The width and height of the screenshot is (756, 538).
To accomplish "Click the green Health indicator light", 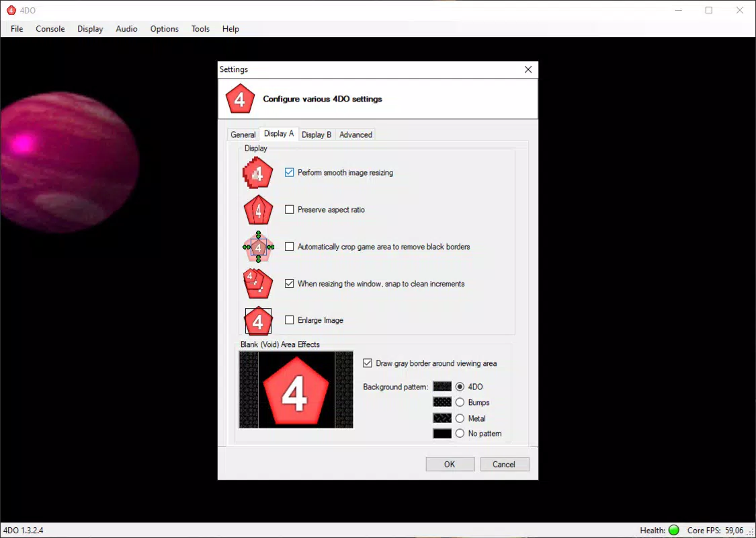I will coord(673,531).
